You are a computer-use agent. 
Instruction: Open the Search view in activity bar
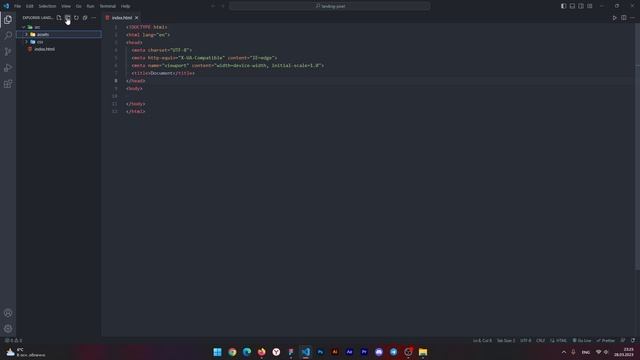[x=8, y=36]
